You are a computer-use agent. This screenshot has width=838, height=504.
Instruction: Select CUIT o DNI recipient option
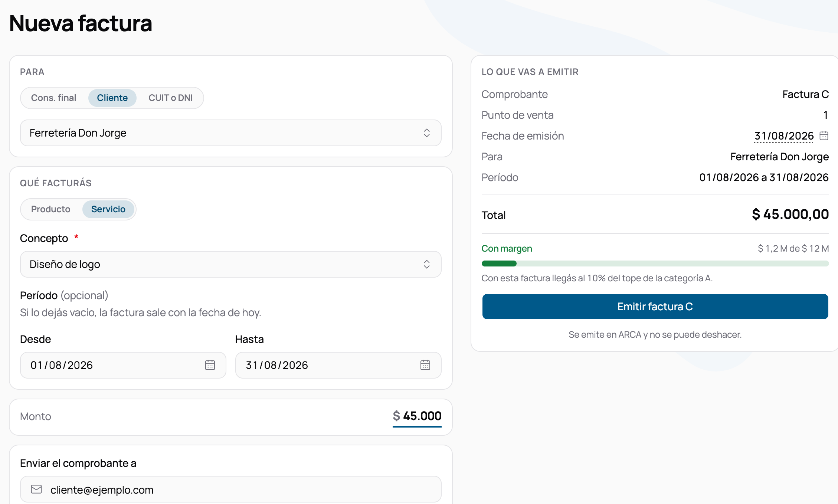click(x=170, y=98)
